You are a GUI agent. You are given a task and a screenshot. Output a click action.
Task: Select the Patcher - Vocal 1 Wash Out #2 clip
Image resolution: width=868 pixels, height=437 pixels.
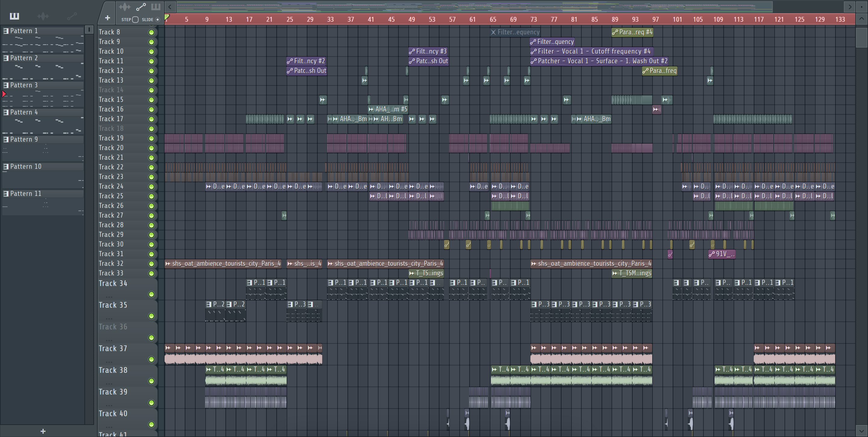click(x=599, y=61)
